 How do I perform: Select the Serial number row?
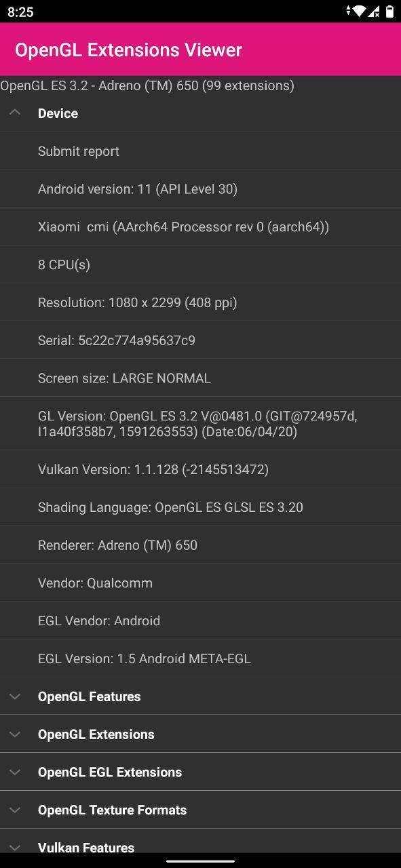click(200, 340)
